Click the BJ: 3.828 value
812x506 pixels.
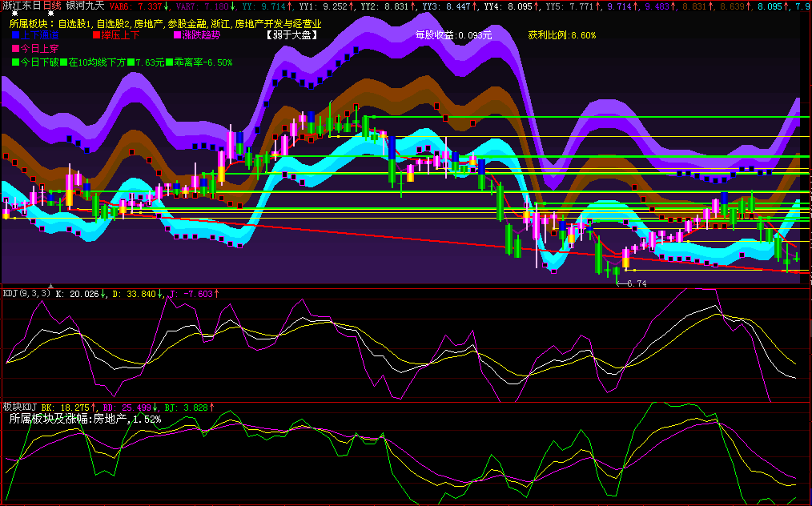pos(186,408)
